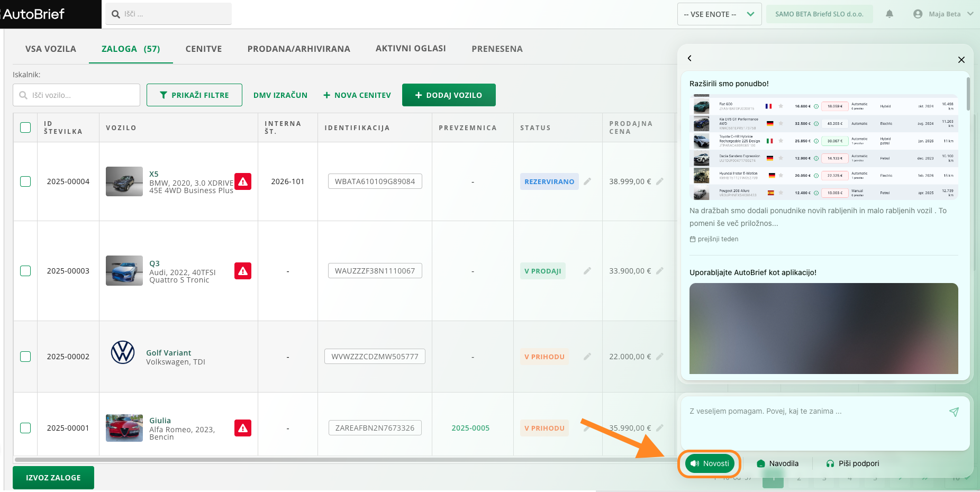Show filters with PRIKAŽI FILTRE button
980x492 pixels.
194,95
